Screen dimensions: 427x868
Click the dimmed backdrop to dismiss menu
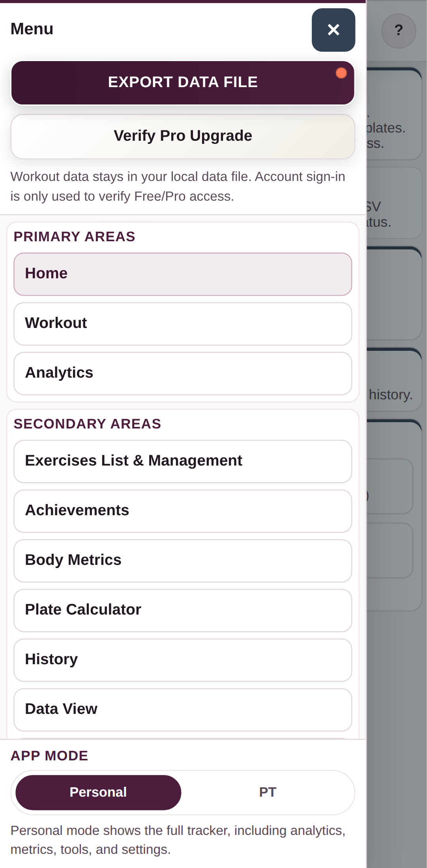coord(397,710)
